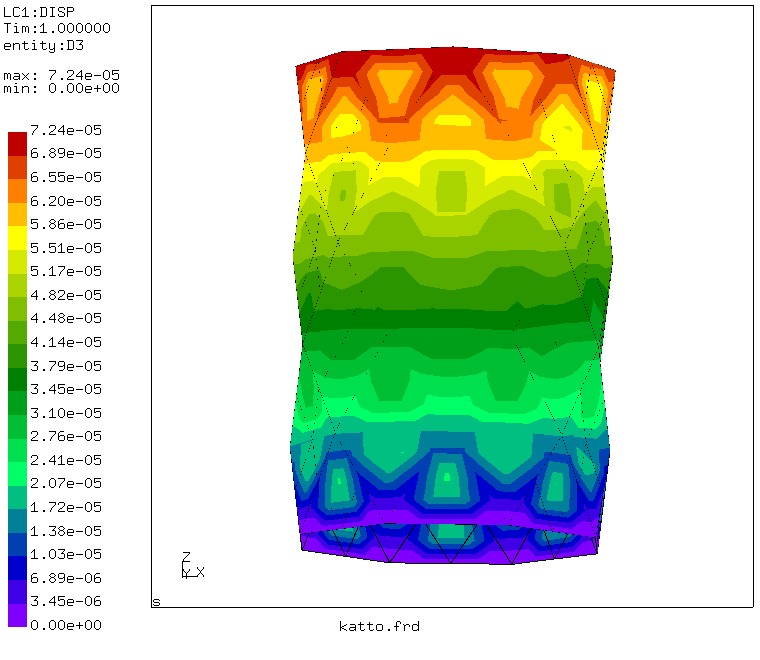The height and width of the screenshot is (660, 760).
Task: Click the 6.89e-05 legend value label
Action: pyautogui.click(x=66, y=153)
